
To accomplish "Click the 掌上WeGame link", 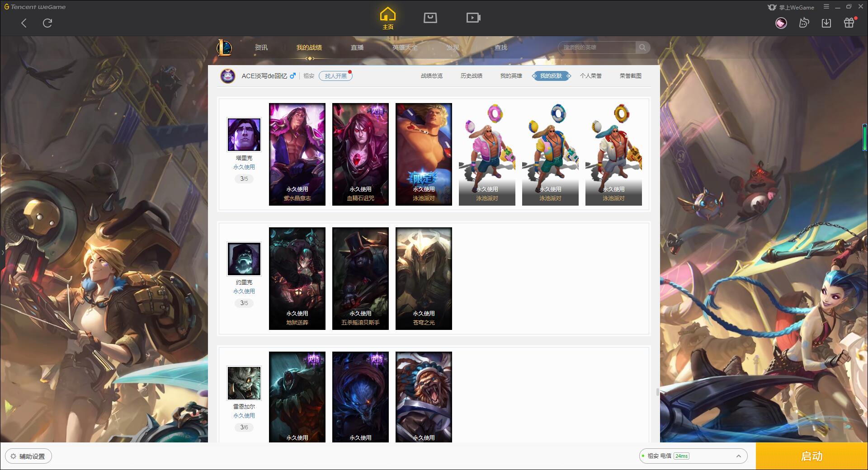I will [791, 7].
